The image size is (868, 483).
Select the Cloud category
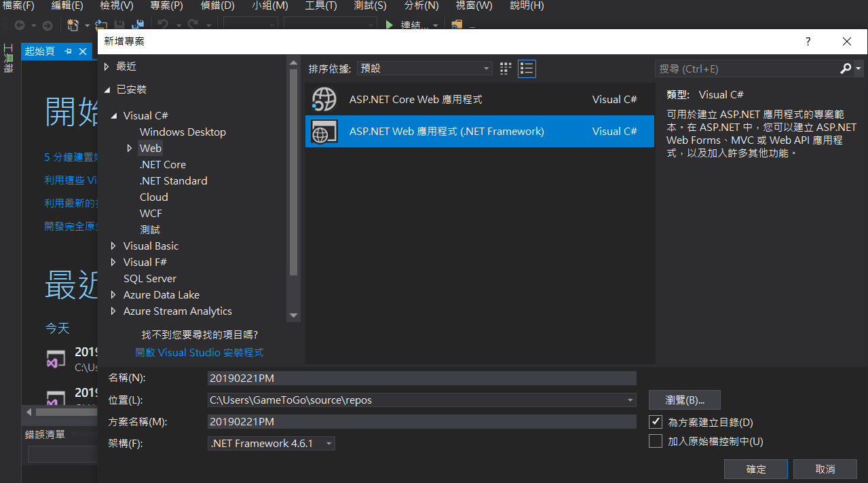(x=154, y=197)
